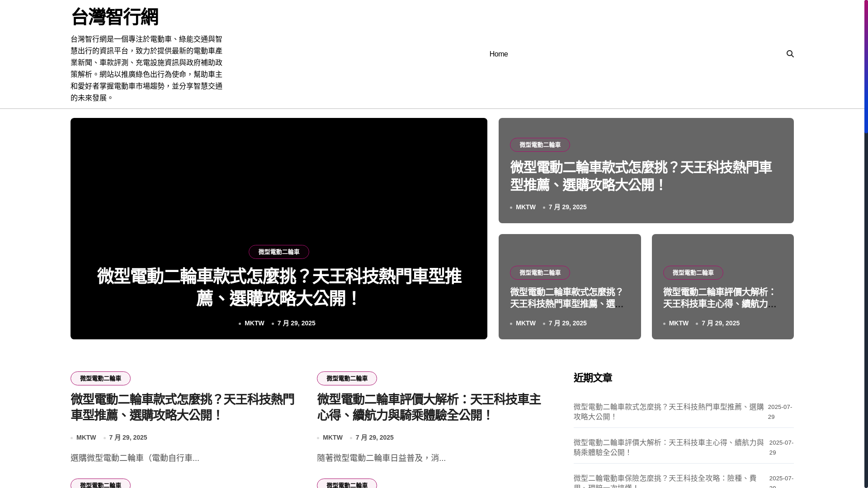The width and height of the screenshot is (868, 488).
Task: Select the tag on the bottom-middle partially visible post
Action: (x=347, y=483)
